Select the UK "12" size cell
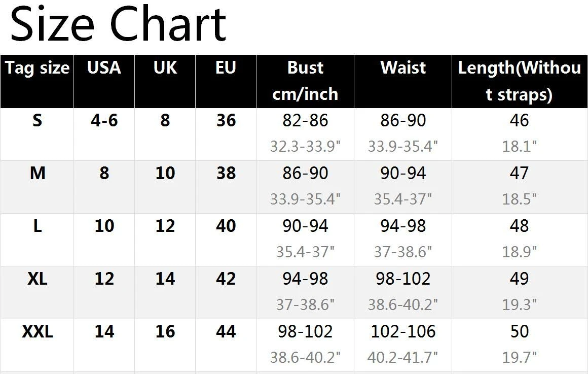Viewport: 588px width, 374px height. [x=165, y=226]
